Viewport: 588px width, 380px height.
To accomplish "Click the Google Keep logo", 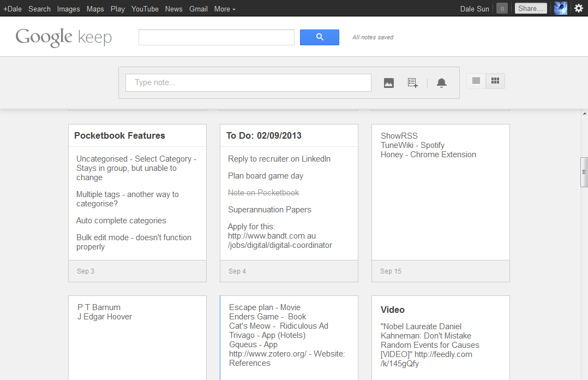I will tap(64, 37).
